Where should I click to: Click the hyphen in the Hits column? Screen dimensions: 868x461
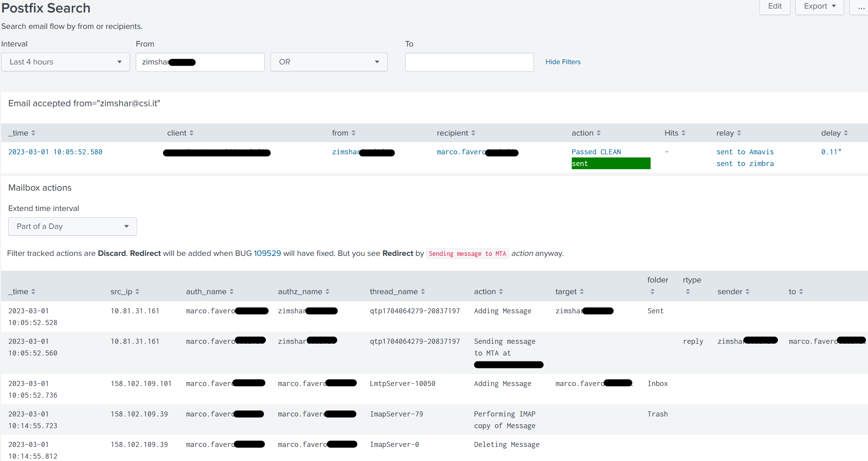pyautogui.click(x=667, y=152)
